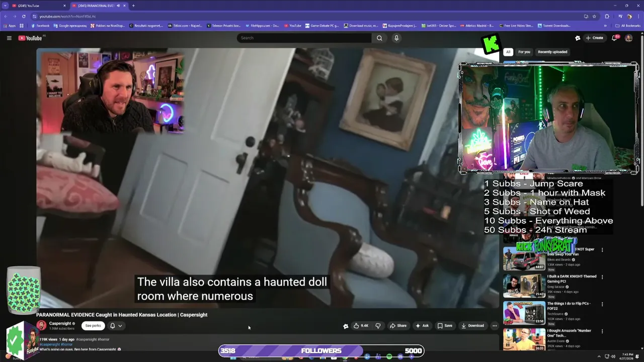
Task: Open Bikes and Beards van video thumbnail
Action: point(524,258)
